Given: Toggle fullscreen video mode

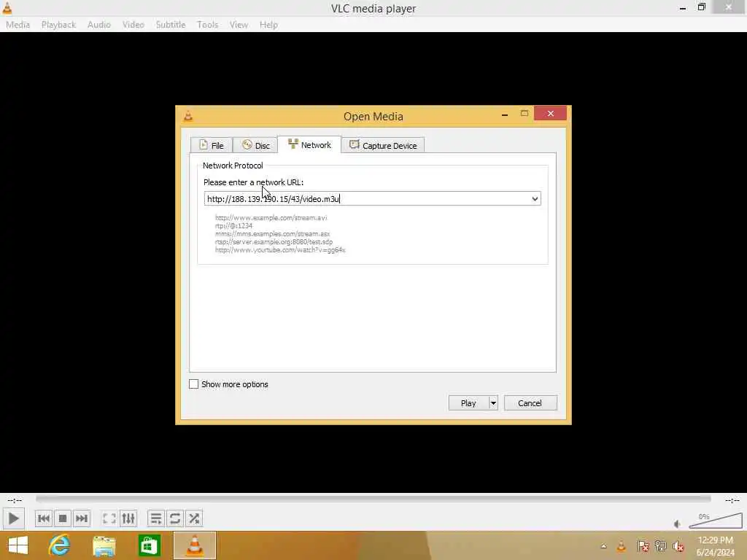Looking at the screenshot, I should click(x=109, y=518).
